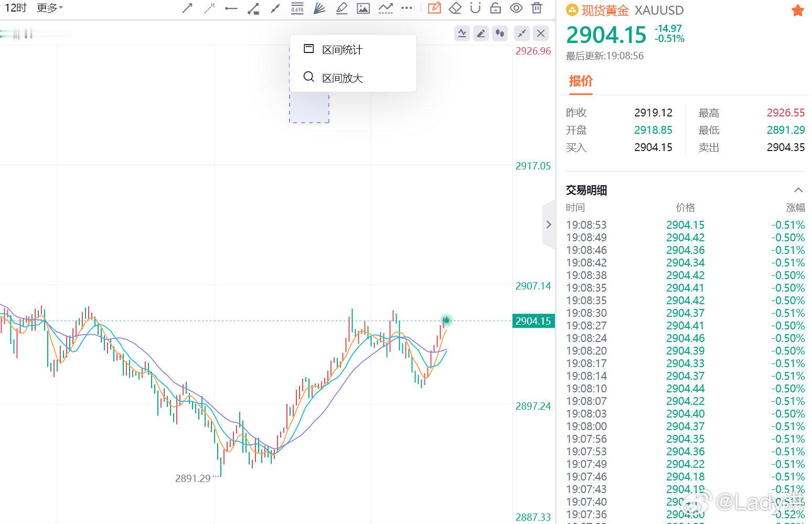The width and height of the screenshot is (812, 524).
Task: Toggle the magnet snap mode
Action: coord(475,8)
